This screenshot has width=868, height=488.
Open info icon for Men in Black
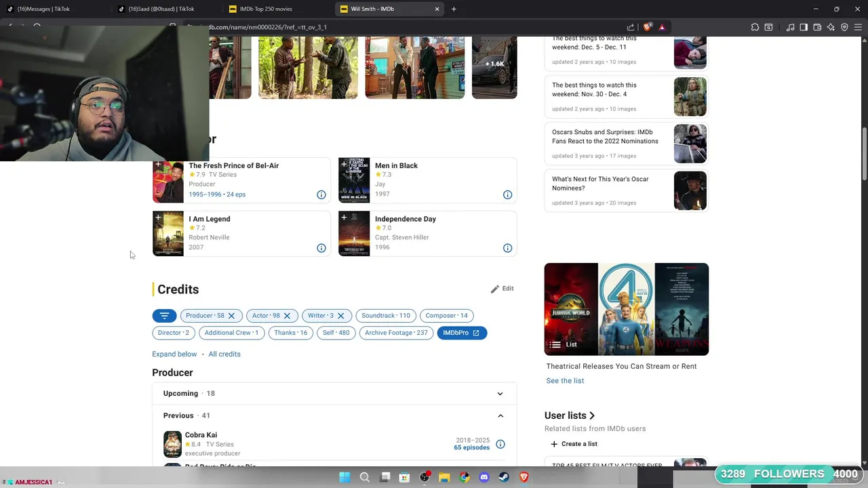pos(507,195)
